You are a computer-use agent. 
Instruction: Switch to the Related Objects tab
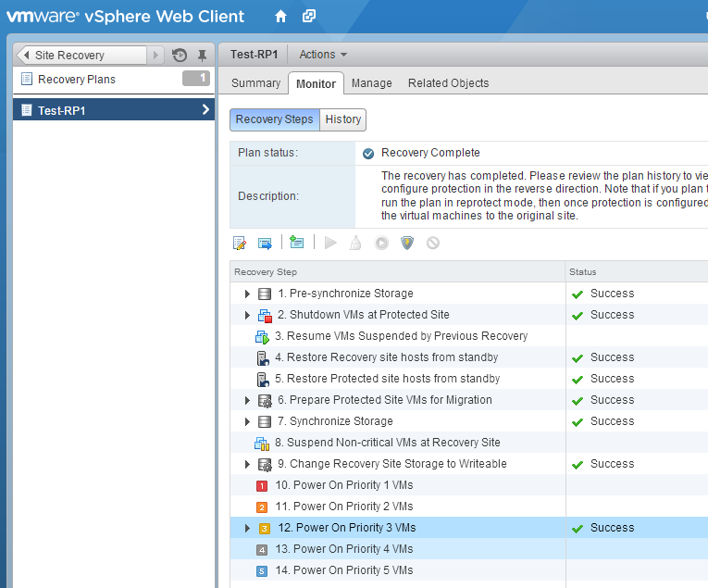(x=448, y=83)
